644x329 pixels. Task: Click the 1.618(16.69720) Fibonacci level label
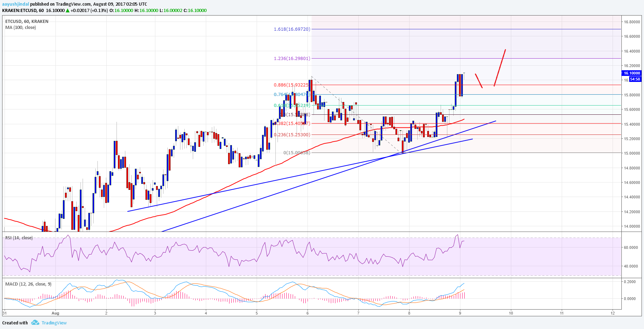(x=292, y=29)
